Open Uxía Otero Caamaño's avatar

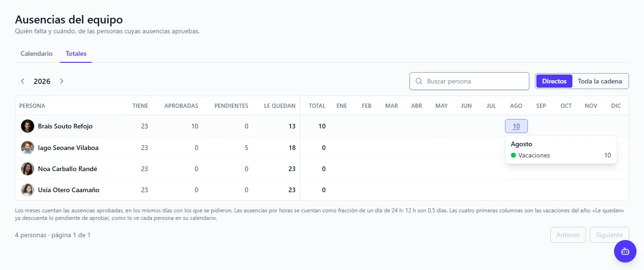(x=28, y=190)
